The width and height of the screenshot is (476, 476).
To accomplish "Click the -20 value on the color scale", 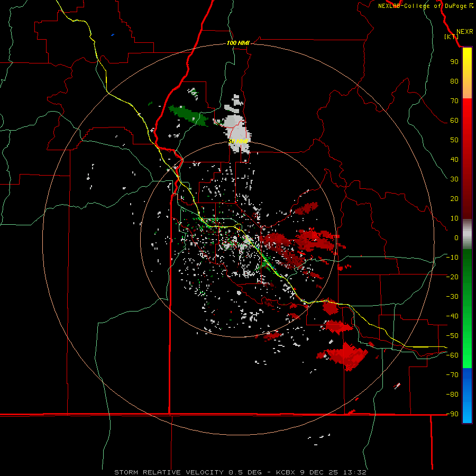I will (x=452, y=277).
